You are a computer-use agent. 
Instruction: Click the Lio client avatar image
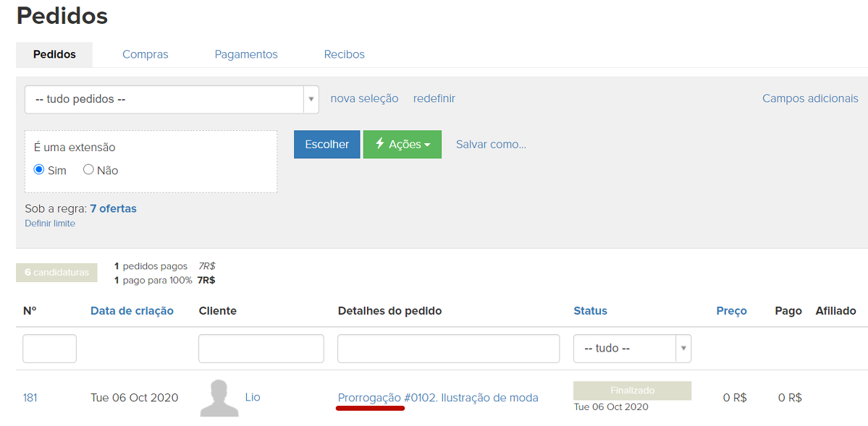pyautogui.click(x=219, y=398)
